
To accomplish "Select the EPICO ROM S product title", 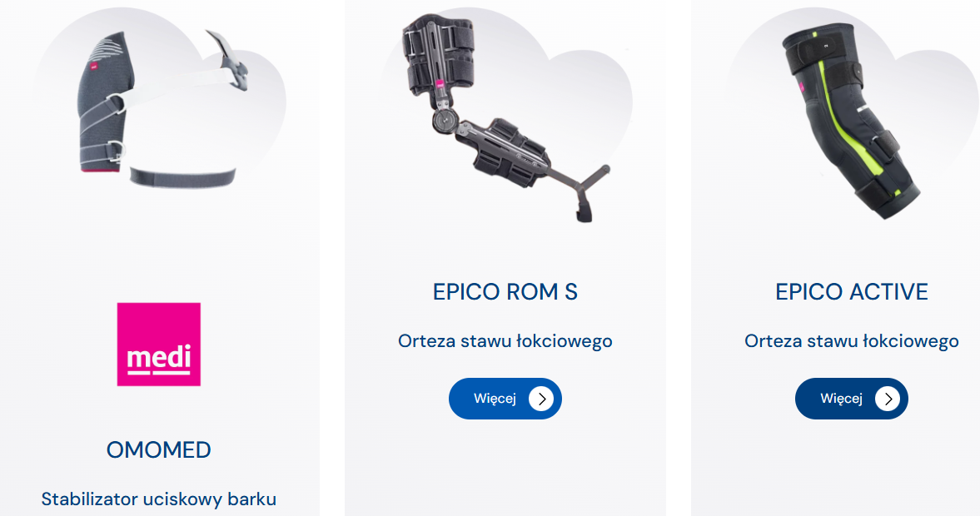I will coord(505,292).
